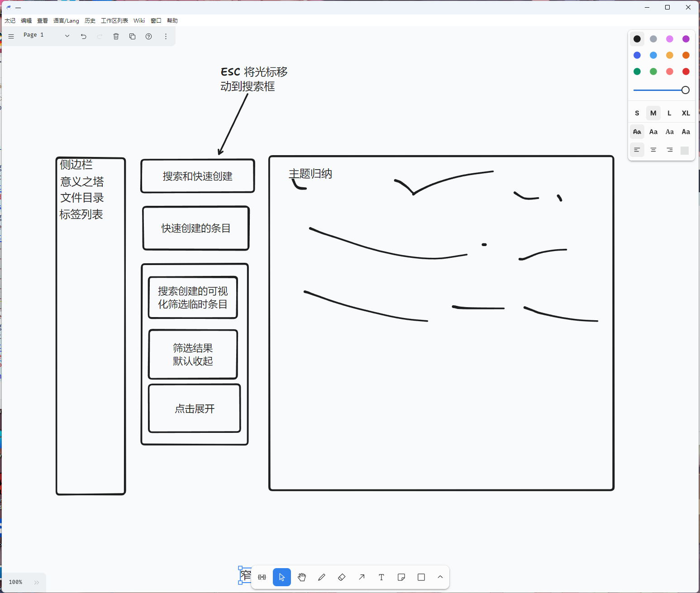Select the Text tool

pos(381,577)
